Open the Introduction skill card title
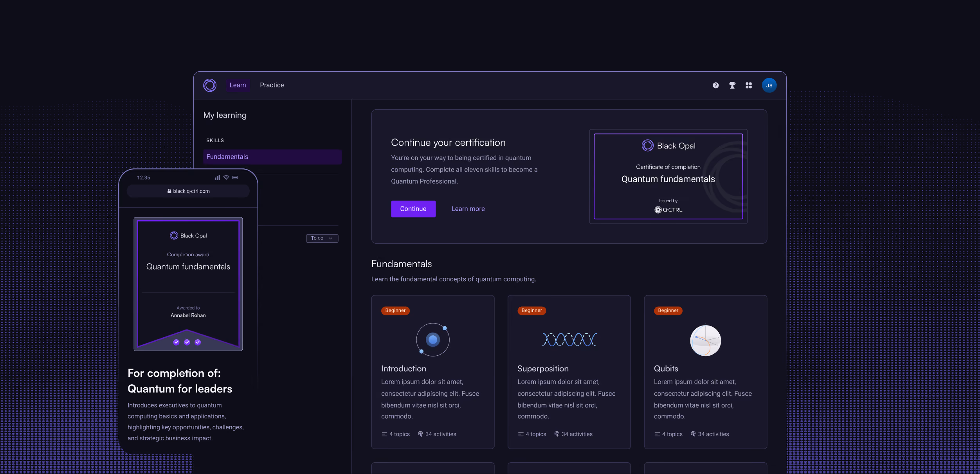 click(x=404, y=369)
